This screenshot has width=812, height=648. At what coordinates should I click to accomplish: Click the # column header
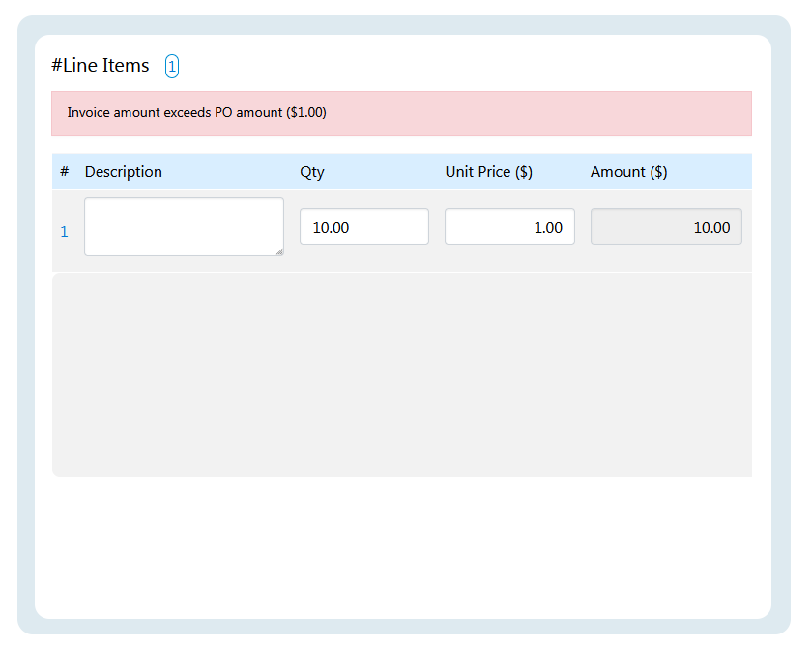(64, 171)
